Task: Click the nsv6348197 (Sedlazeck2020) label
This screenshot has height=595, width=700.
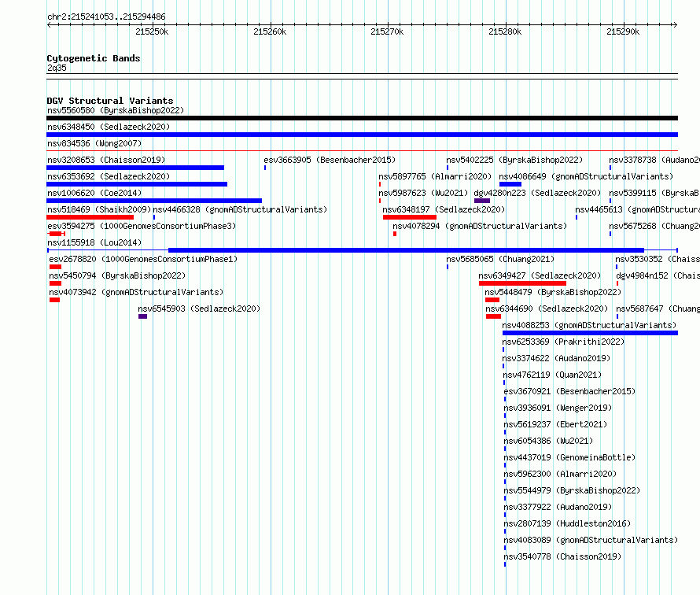Action: tap(444, 209)
